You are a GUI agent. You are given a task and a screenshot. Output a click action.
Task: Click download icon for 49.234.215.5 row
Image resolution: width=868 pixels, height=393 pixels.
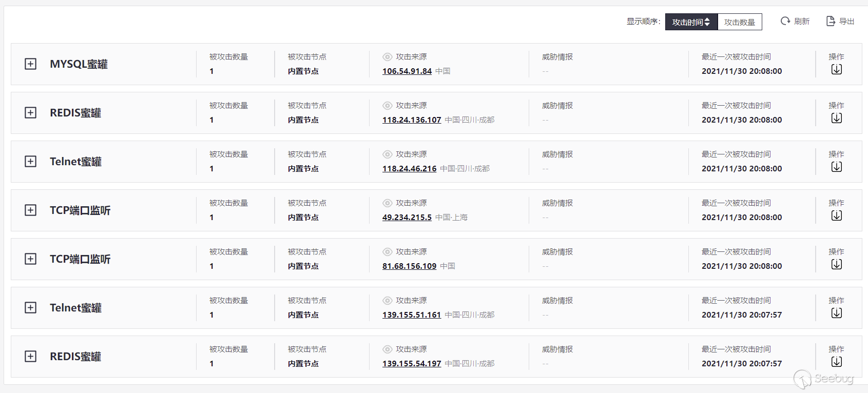click(x=837, y=215)
